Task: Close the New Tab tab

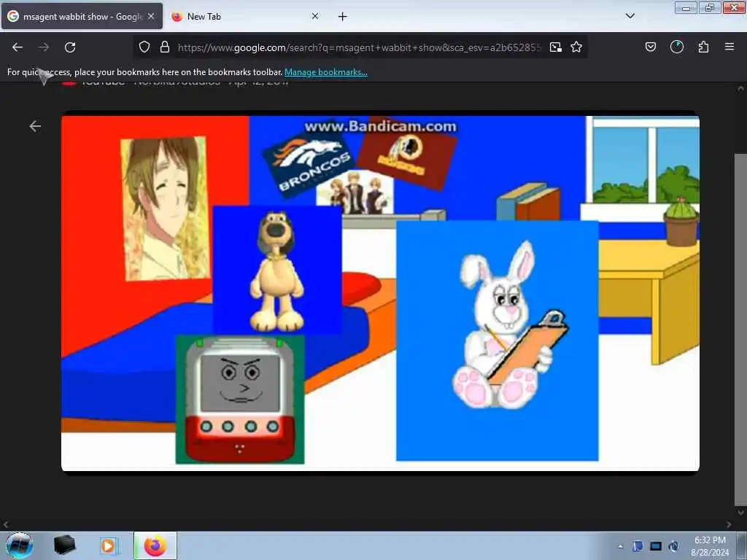Action: click(x=315, y=17)
